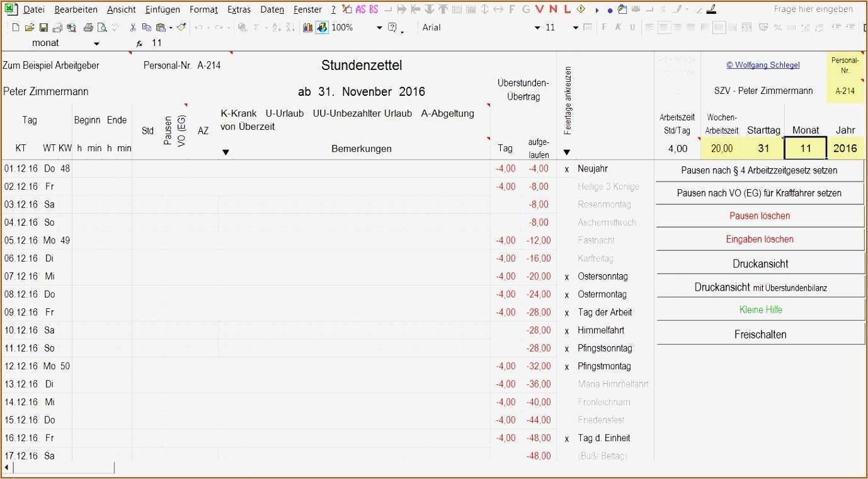Follow the Wolfgang Schlegel copyright link
The height and width of the screenshot is (479, 868).
763,64
